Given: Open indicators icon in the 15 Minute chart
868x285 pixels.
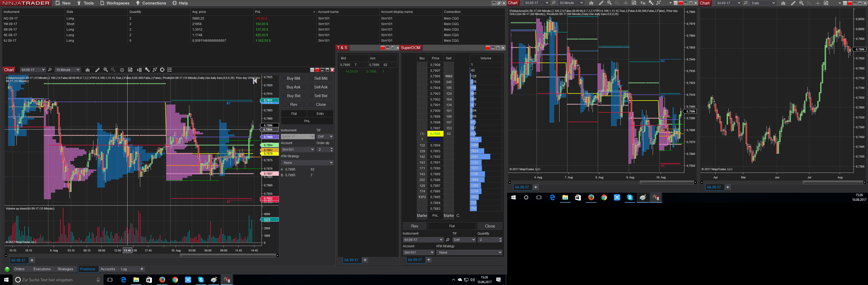Looking at the screenshot, I should (x=147, y=70).
